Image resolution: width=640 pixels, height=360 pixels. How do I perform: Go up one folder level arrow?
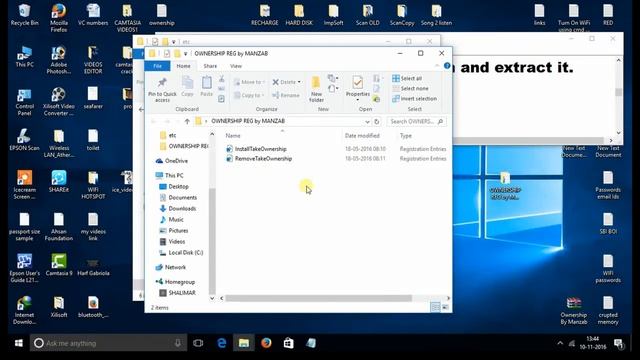[x=187, y=121]
